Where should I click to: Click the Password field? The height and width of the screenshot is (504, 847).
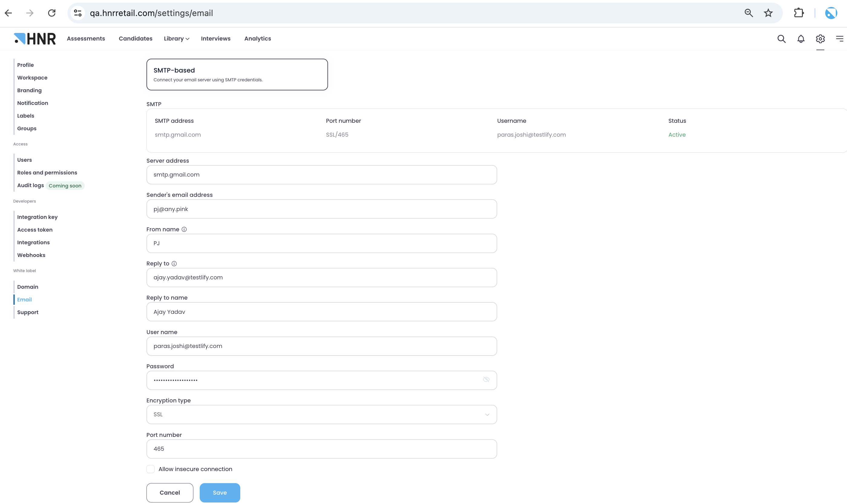[x=322, y=380]
